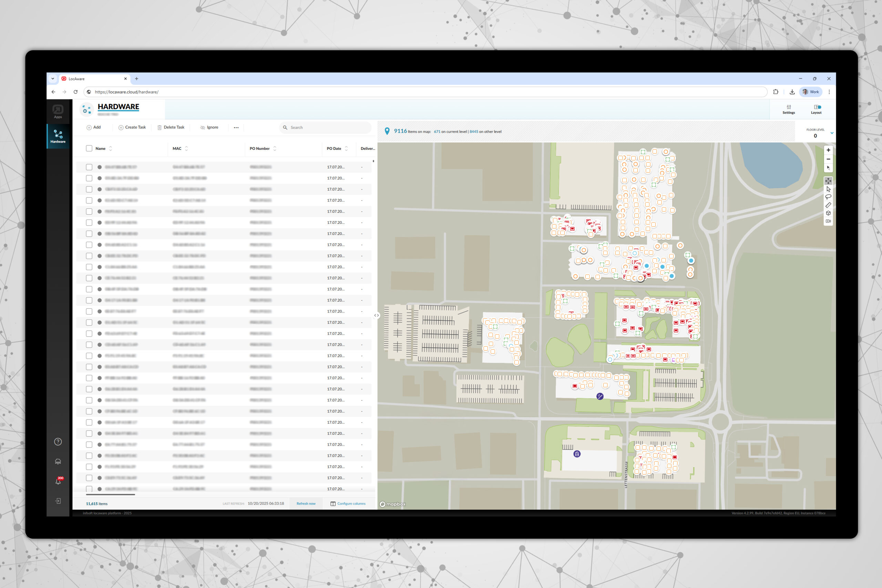The height and width of the screenshot is (588, 882).
Task: Click the camera tool on map
Action: click(828, 221)
